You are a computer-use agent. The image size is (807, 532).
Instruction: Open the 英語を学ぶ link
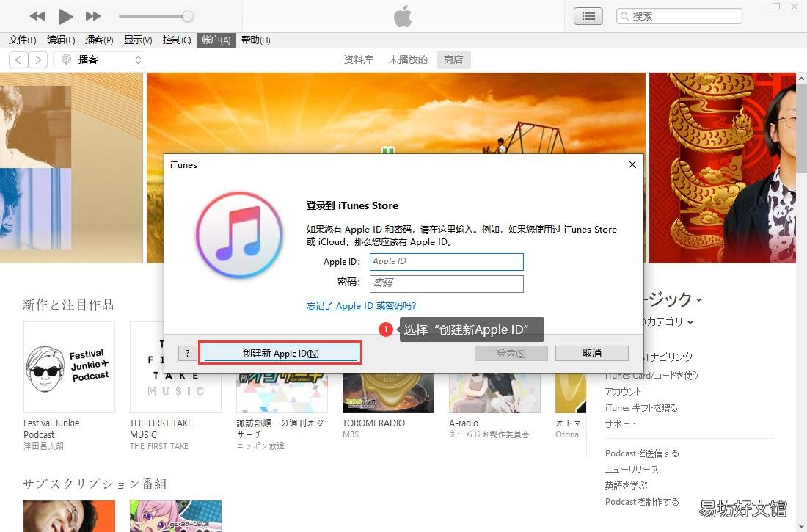[626, 485]
